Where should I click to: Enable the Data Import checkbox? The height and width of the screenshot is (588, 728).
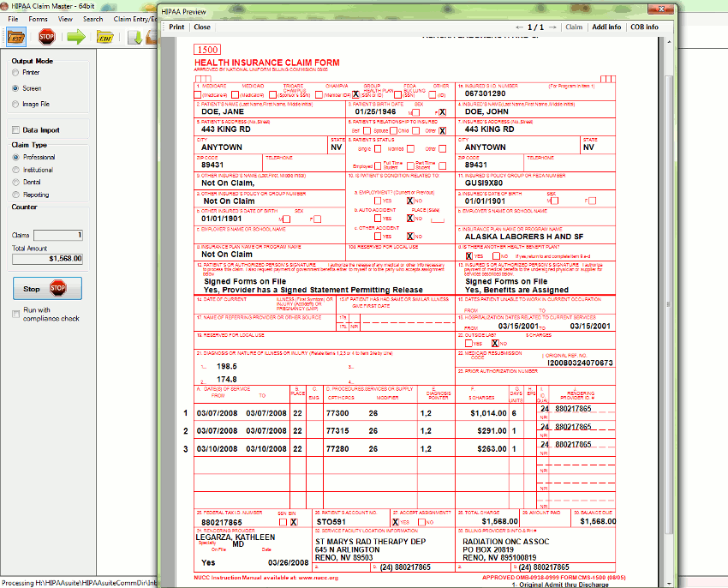(x=15, y=129)
